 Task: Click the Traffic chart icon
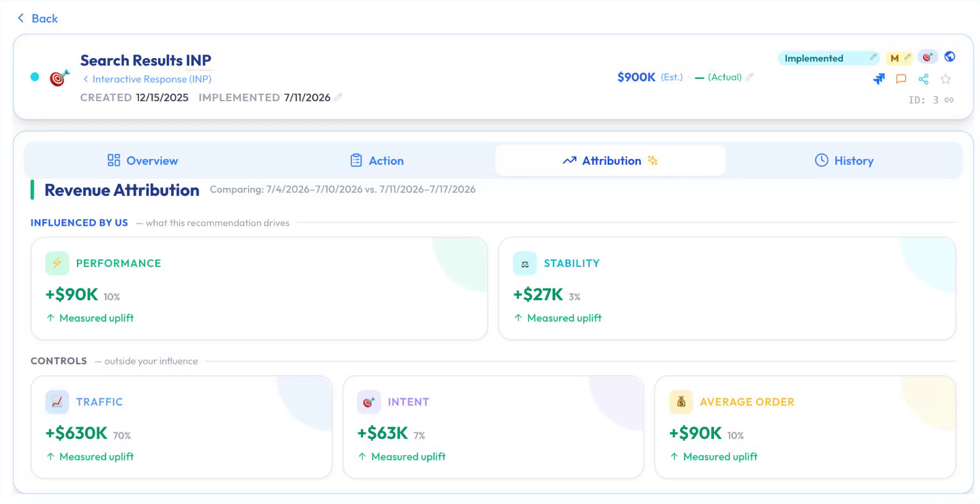(57, 402)
